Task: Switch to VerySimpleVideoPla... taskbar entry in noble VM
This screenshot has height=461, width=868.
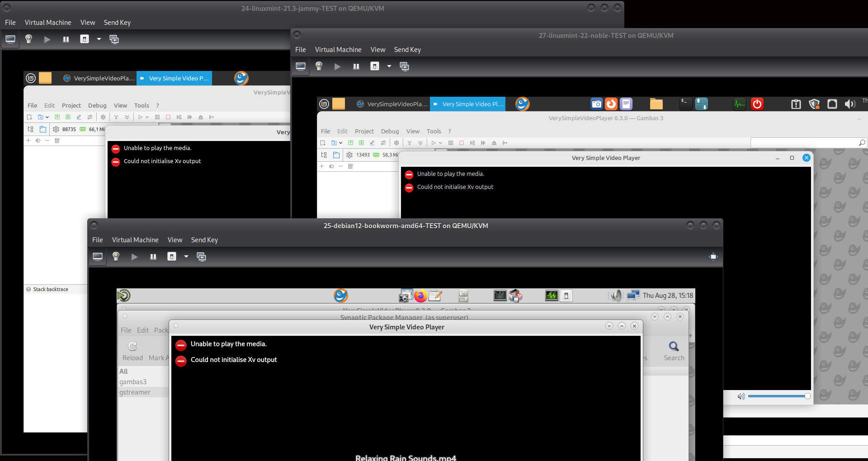Action: pos(392,104)
